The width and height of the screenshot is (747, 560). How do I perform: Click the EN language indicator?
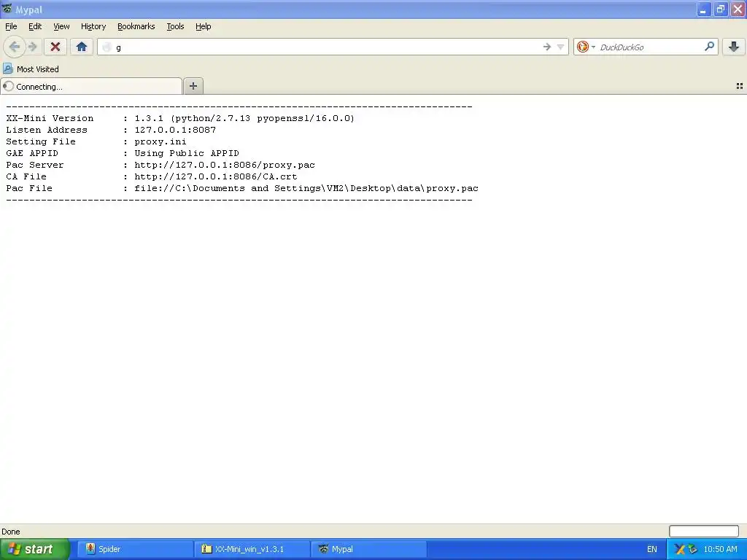651,549
